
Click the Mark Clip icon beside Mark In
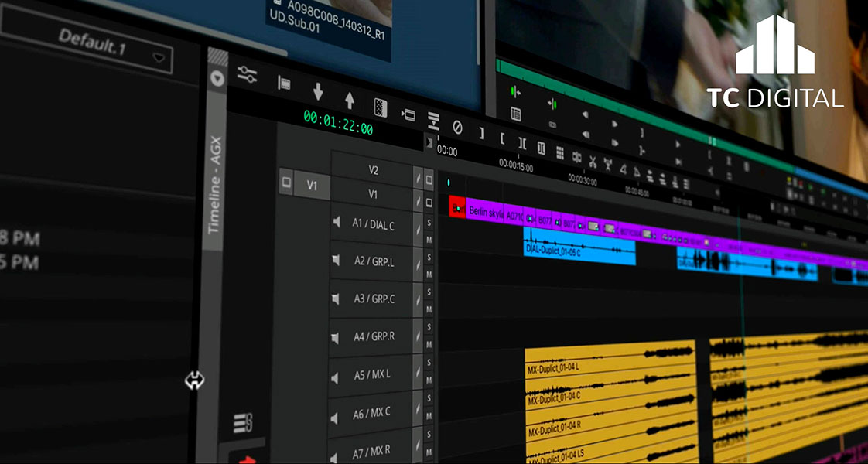point(522,143)
